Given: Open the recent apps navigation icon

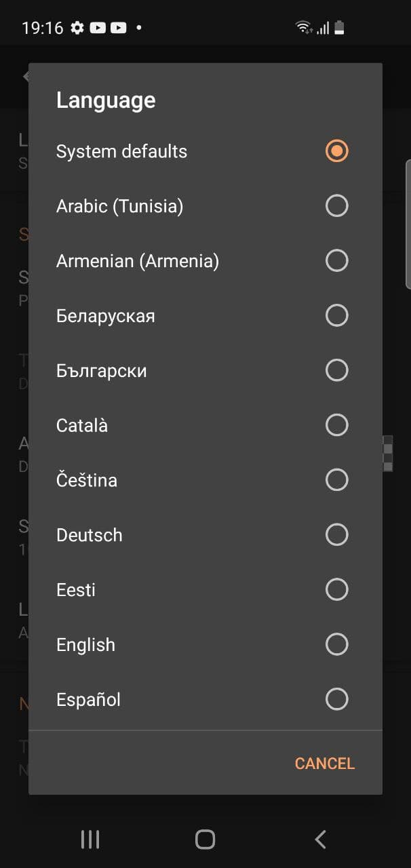Looking at the screenshot, I should [x=90, y=840].
